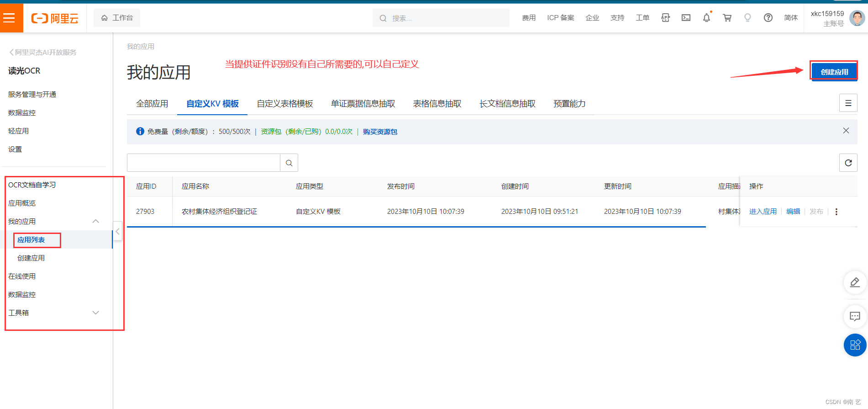868x409 pixels.
Task: Select app name 农村集体经济组织登记证
Action: [220, 212]
